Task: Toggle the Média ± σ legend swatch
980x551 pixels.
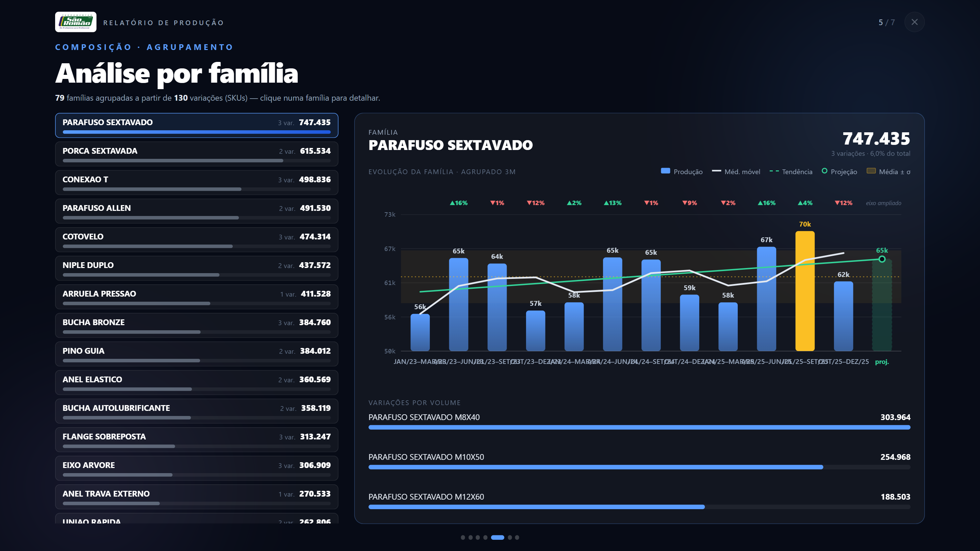Action: point(871,171)
